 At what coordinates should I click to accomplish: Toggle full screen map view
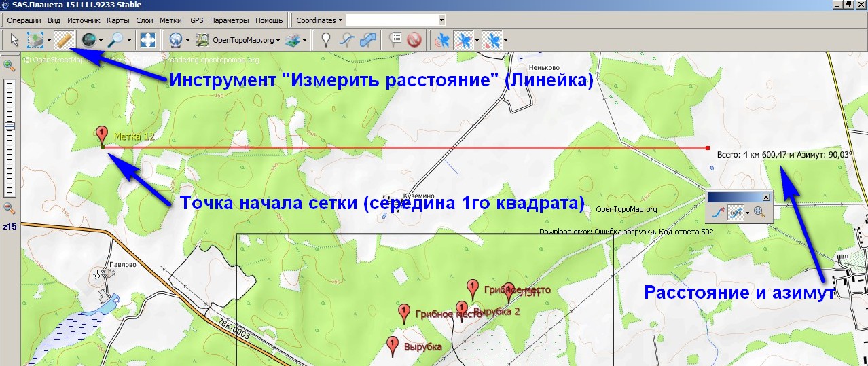click(x=147, y=40)
